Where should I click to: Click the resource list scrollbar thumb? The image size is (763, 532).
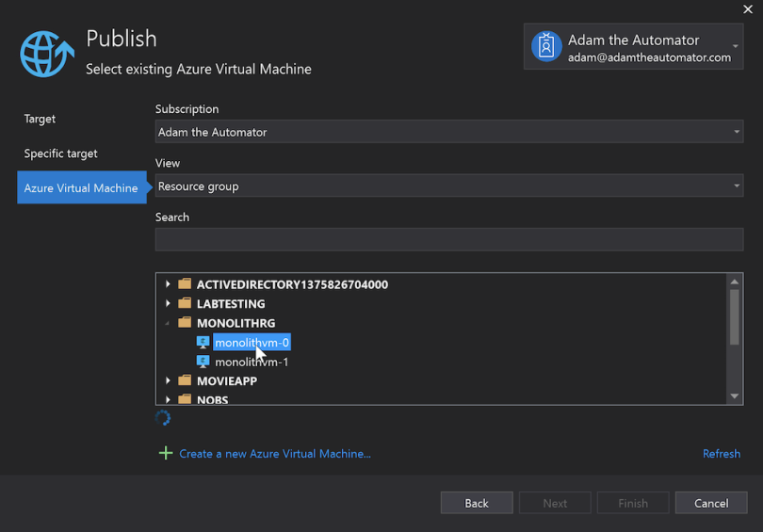735,317
